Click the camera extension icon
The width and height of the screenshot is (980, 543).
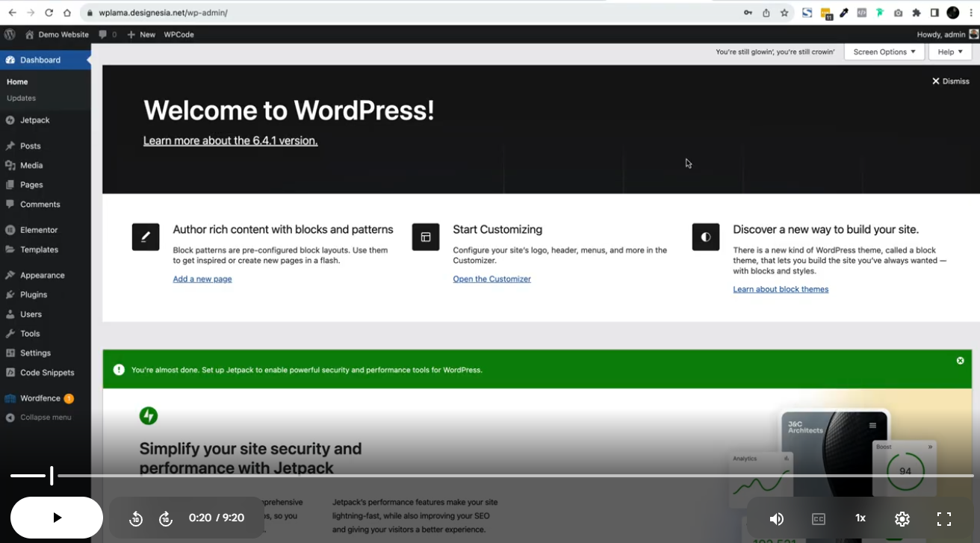[x=898, y=13]
